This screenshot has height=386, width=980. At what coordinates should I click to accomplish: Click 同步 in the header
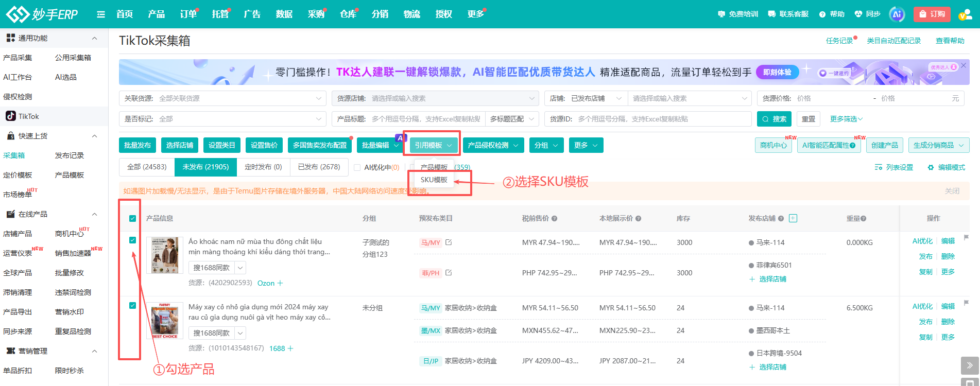tap(867, 14)
